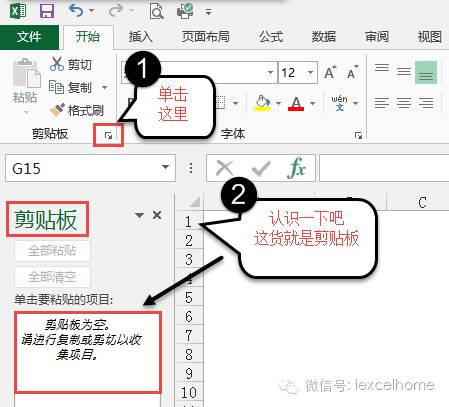The height and width of the screenshot is (407, 449).
Task: Click the 全部粘贴 button
Action: click(52, 251)
